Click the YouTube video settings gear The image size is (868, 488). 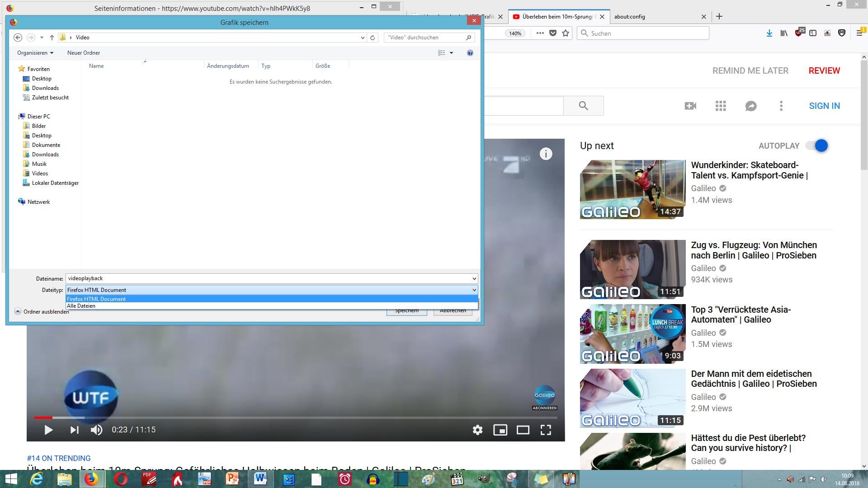click(x=477, y=430)
